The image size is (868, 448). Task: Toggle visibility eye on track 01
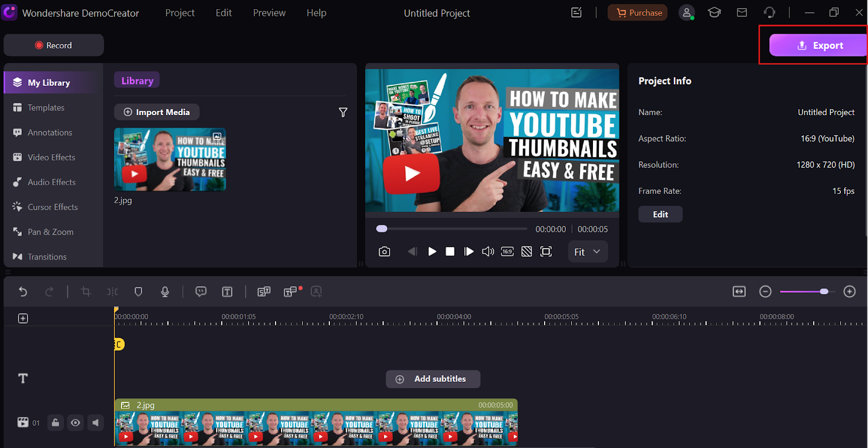(x=75, y=422)
